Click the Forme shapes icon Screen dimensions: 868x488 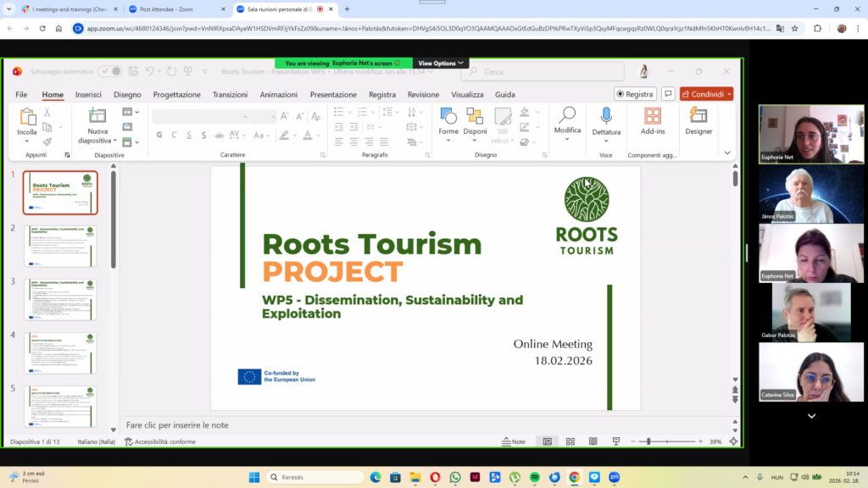[x=448, y=116]
